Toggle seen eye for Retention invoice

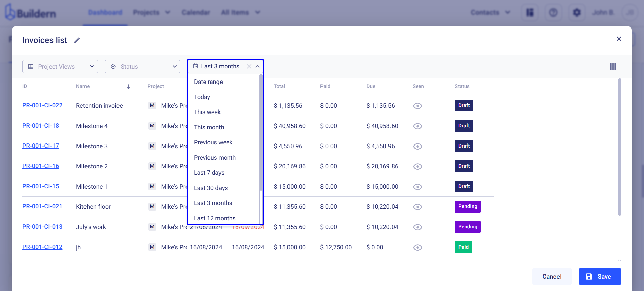(418, 106)
